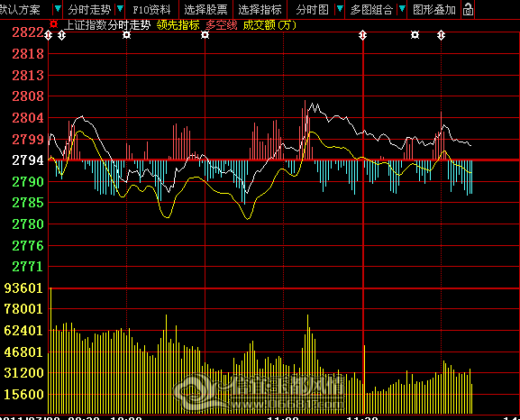The width and height of the screenshot is (520, 420).
Task: Click the rightmost diamond marker at the chart top
Action: pos(441,35)
